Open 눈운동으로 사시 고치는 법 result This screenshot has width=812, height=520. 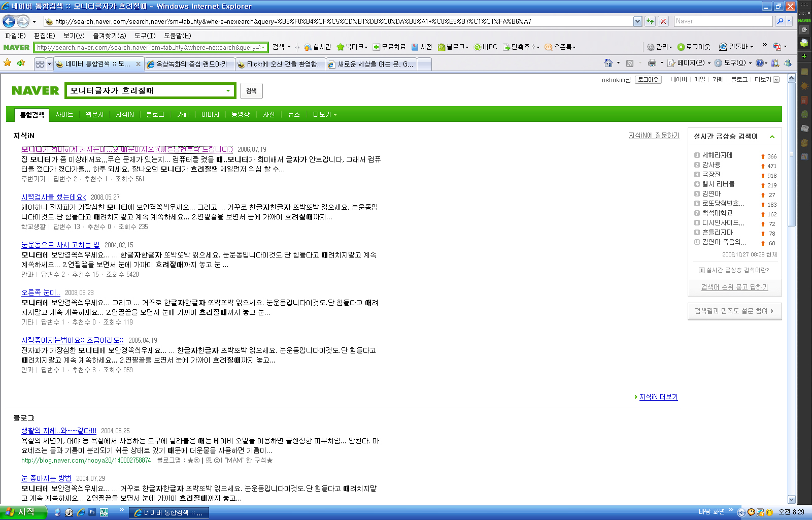(x=60, y=245)
